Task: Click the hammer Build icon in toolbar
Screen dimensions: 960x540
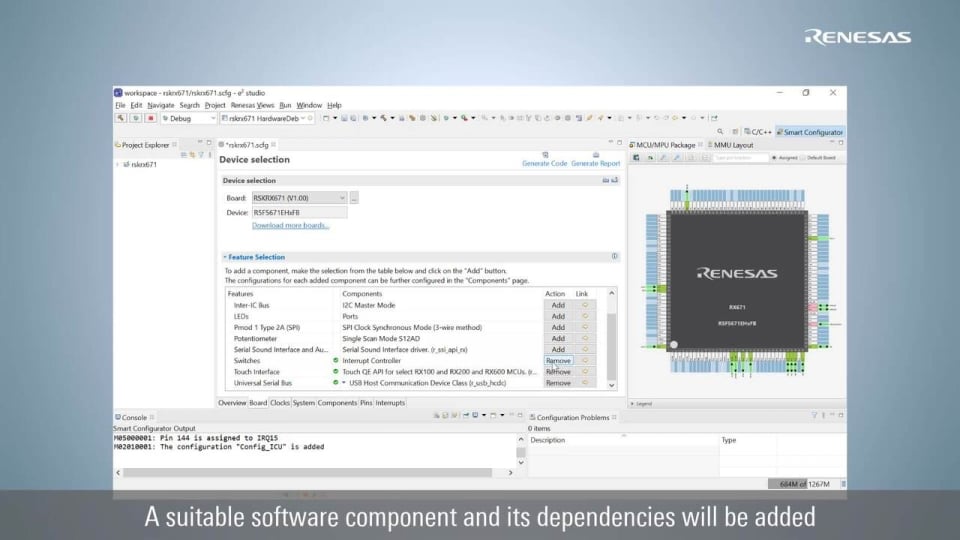Action: click(x=123, y=118)
